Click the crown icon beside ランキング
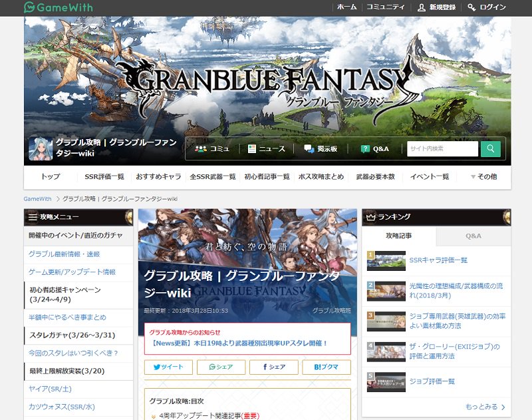Viewport: 532px width, 420px height. pos(370,217)
